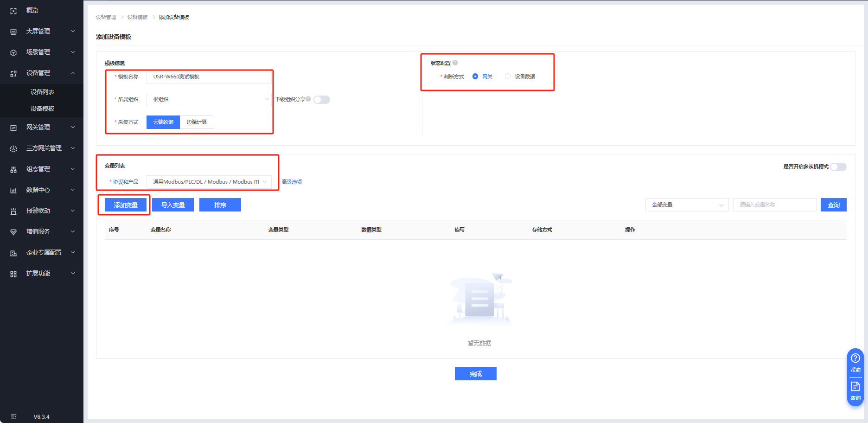Click the 状态配置 help tooltip icon
This screenshot has width=868, height=423.
pos(455,63)
